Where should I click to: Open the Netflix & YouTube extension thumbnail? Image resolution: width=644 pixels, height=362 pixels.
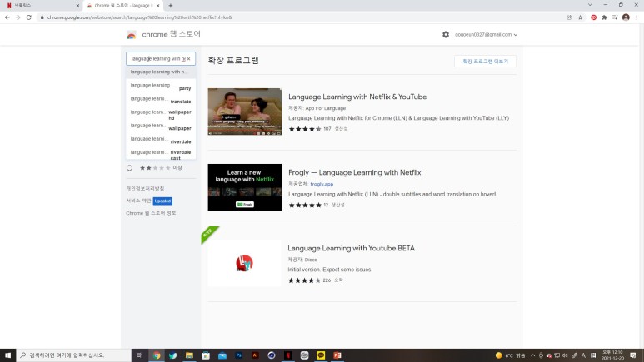pyautogui.click(x=245, y=112)
